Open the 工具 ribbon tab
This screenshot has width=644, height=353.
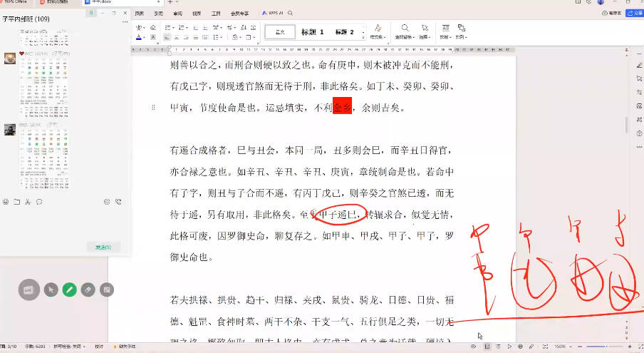[215, 14]
